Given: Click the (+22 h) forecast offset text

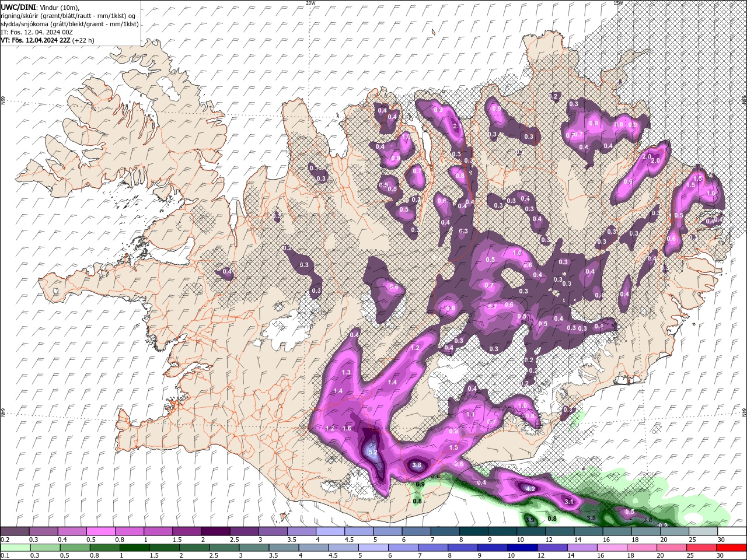Looking at the screenshot, I should pyautogui.click(x=83, y=40).
